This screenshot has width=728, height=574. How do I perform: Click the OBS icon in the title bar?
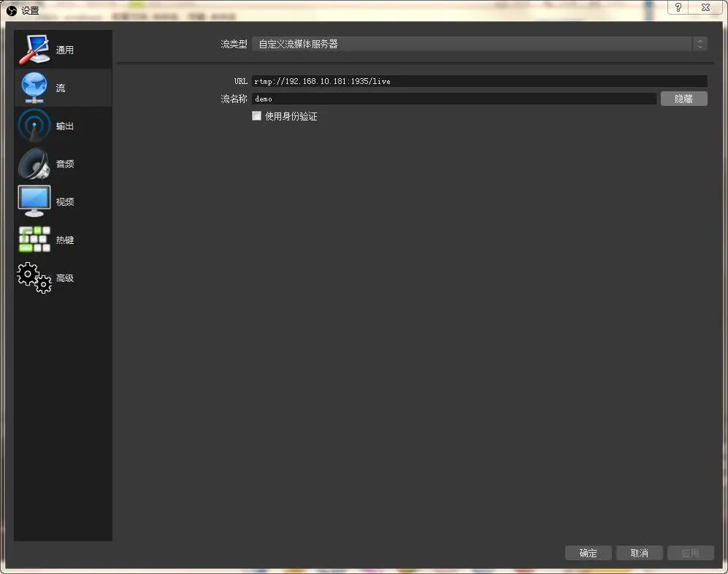click(x=9, y=7)
